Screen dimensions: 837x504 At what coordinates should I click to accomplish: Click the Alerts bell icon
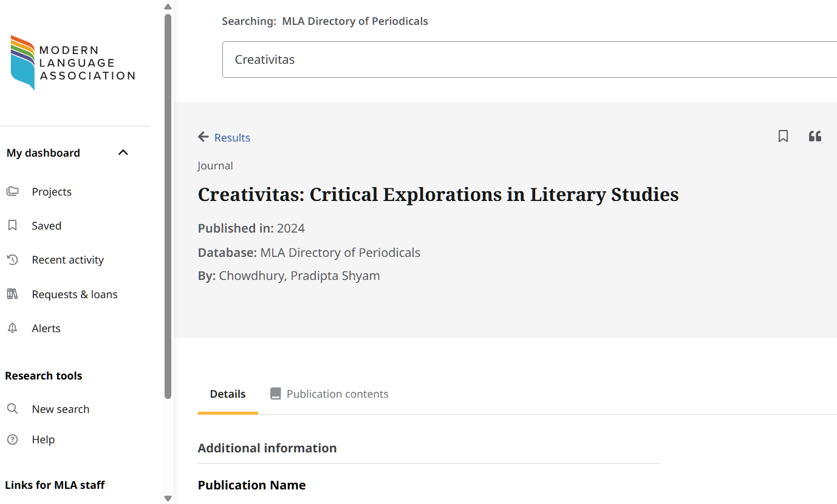(x=12, y=329)
